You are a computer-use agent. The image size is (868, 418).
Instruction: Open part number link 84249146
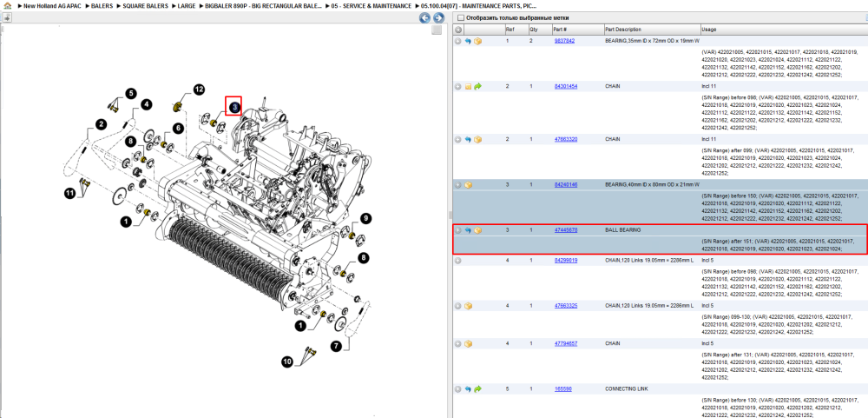click(x=566, y=184)
